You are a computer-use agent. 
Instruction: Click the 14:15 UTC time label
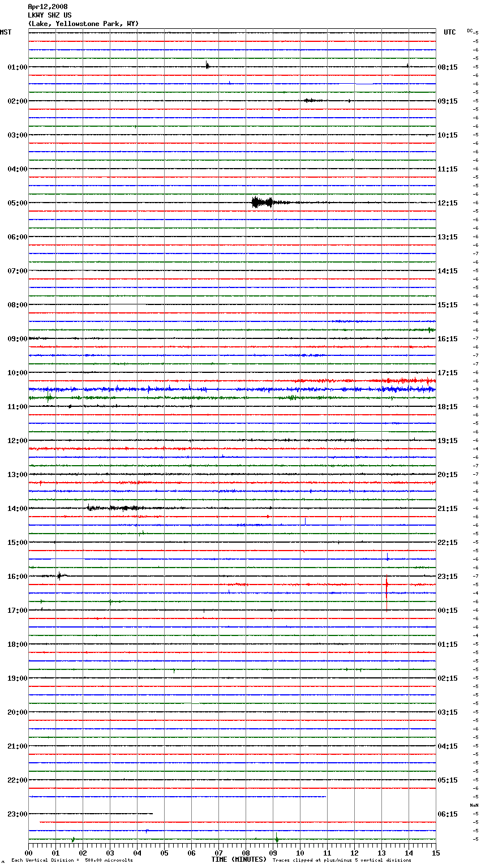click(x=448, y=271)
